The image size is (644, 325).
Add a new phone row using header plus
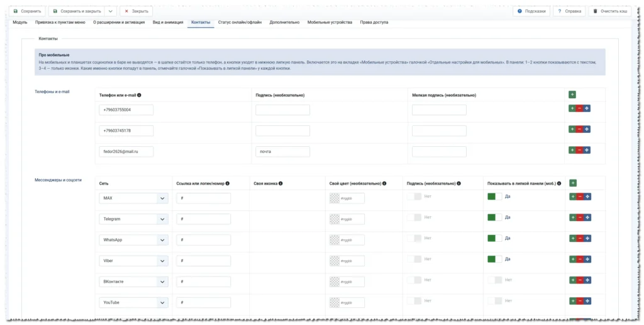(572, 94)
